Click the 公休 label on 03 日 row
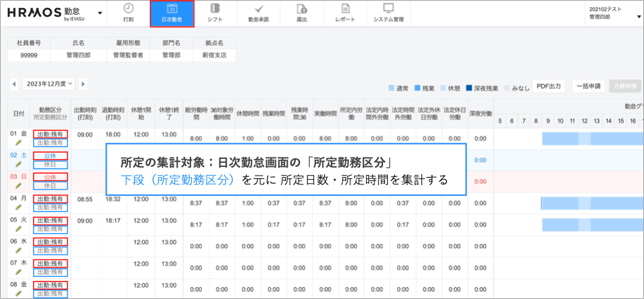The height and width of the screenshot is (299, 644). coord(50,178)
